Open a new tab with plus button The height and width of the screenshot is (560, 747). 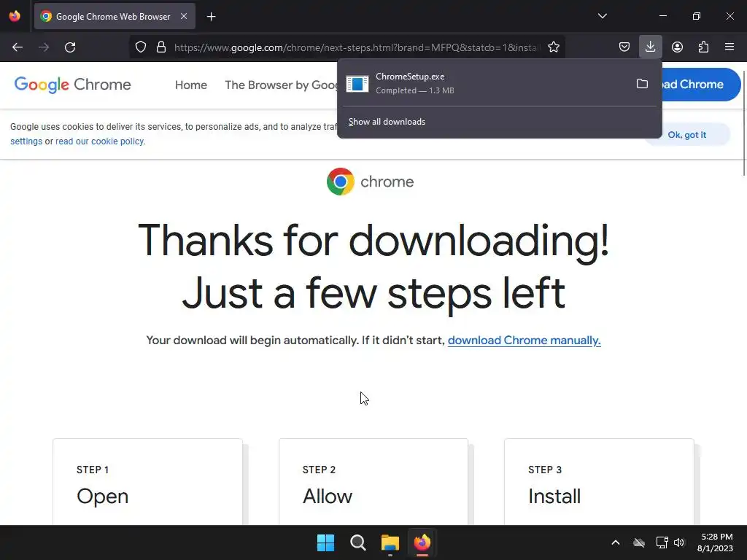[211, 17]
